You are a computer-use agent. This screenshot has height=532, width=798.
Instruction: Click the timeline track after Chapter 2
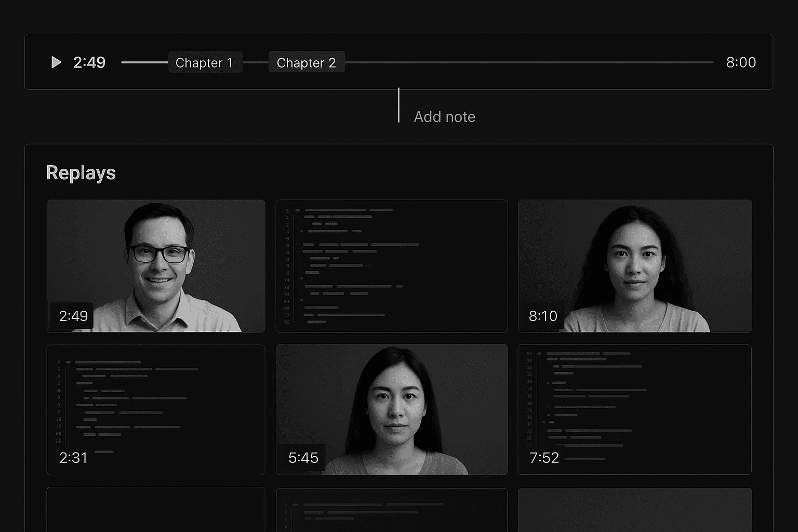(529, 62)
